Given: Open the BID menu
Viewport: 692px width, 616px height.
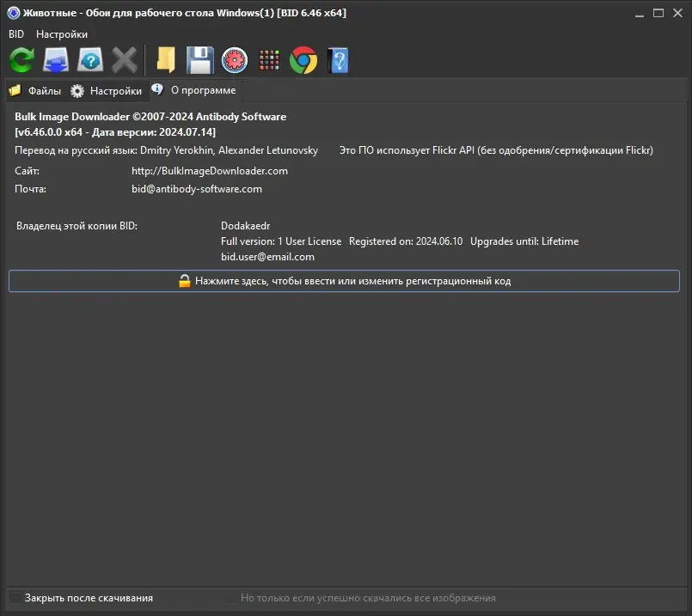Looking at the screenshot, I should coord(16,34).
